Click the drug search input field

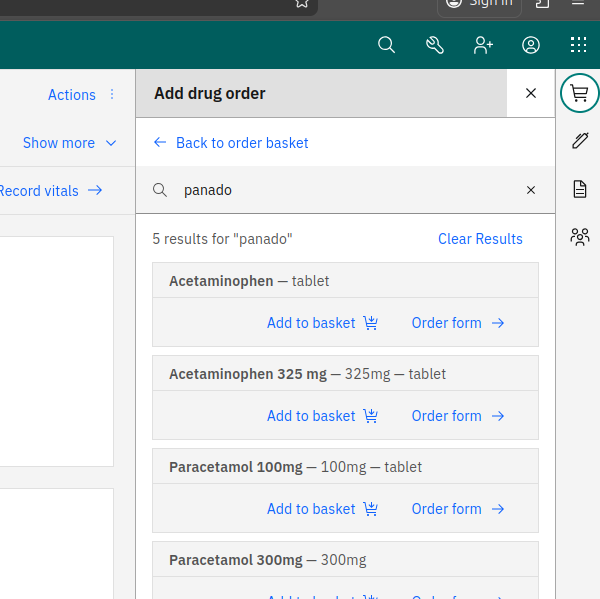345,190
